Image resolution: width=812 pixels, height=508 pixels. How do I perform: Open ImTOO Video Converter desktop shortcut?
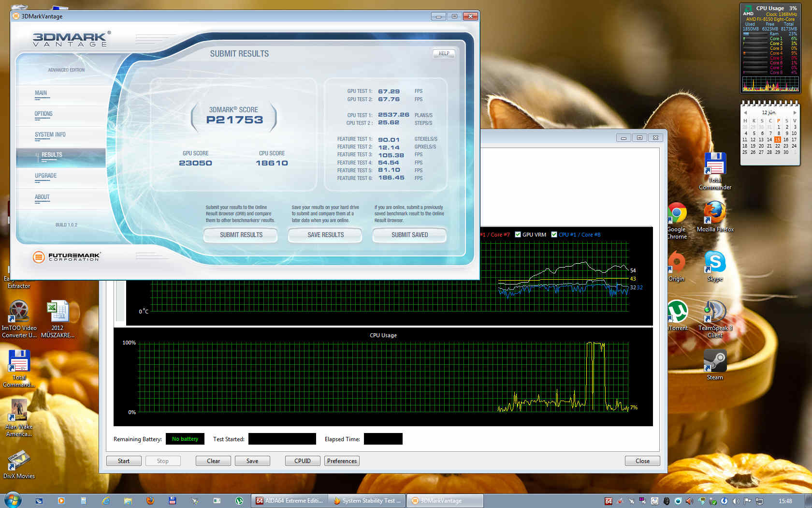click(x=19, y=318)
